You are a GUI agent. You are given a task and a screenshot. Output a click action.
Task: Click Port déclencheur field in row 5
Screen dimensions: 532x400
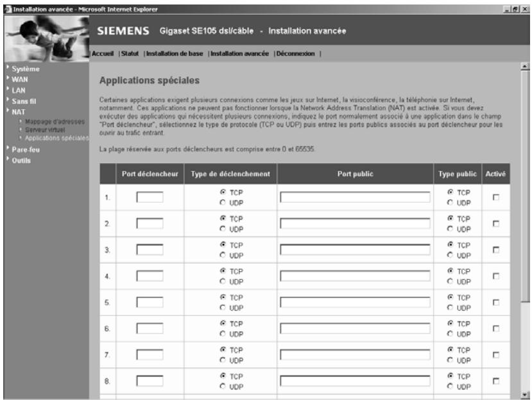tap(150, 302)
